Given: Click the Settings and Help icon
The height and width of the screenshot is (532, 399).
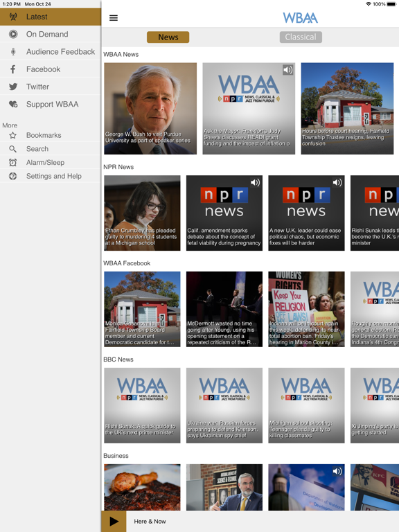Looking at the screenshot, I should tap(13, 176).
